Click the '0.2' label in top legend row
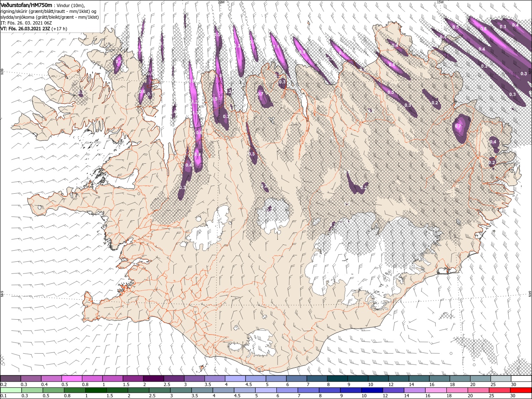The width and height of the screenshot is (532, 399). (3, 384)
